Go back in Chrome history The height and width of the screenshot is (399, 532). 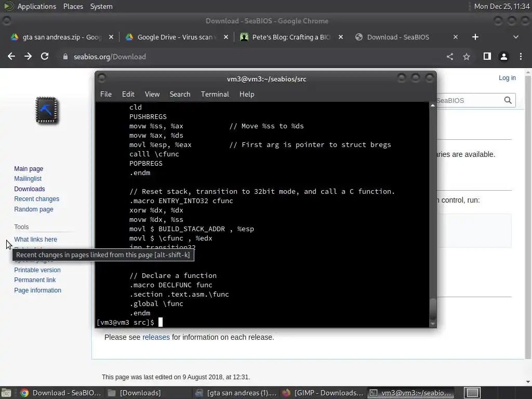click(x=11, y=56)
